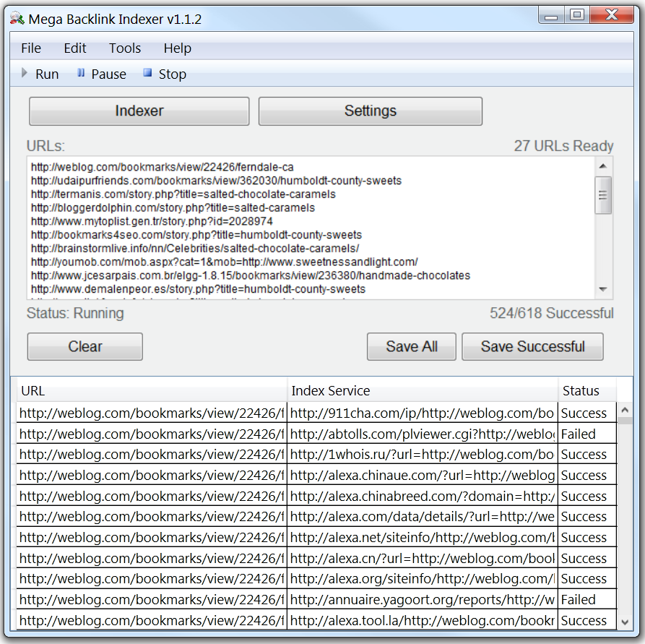This screenshot has height=644, width=645.
Task: Click the Save All button
Action: click(411, 346)
